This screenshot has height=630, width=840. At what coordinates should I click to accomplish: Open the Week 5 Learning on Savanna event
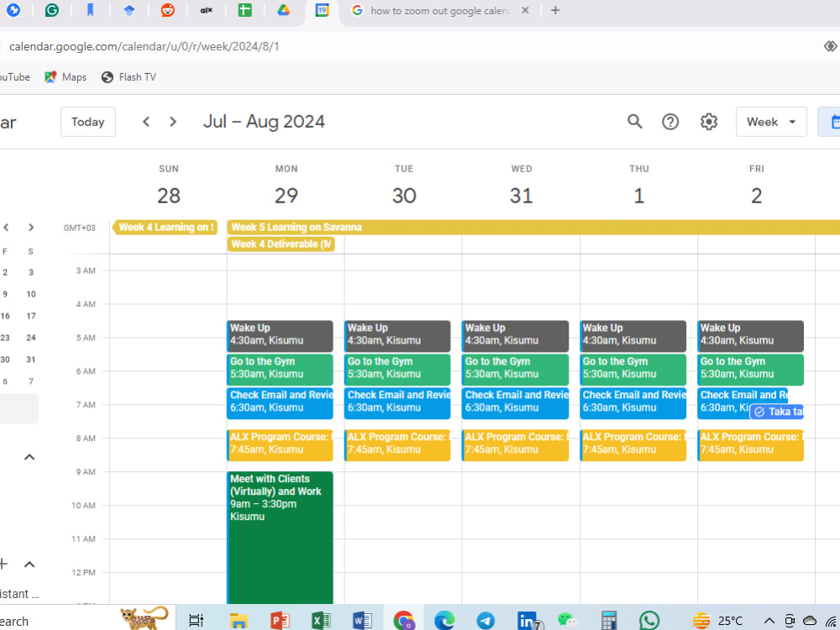pyautogui.click(x=533, y=227)
